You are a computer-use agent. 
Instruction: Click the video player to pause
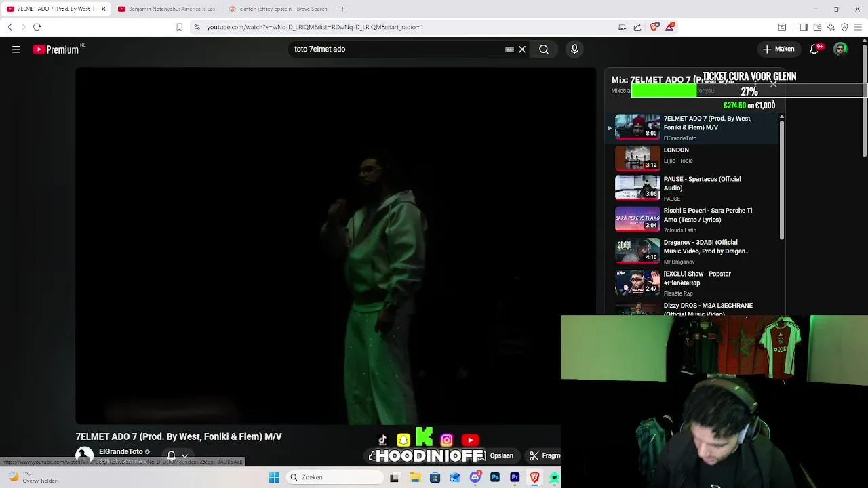point(336,245)
